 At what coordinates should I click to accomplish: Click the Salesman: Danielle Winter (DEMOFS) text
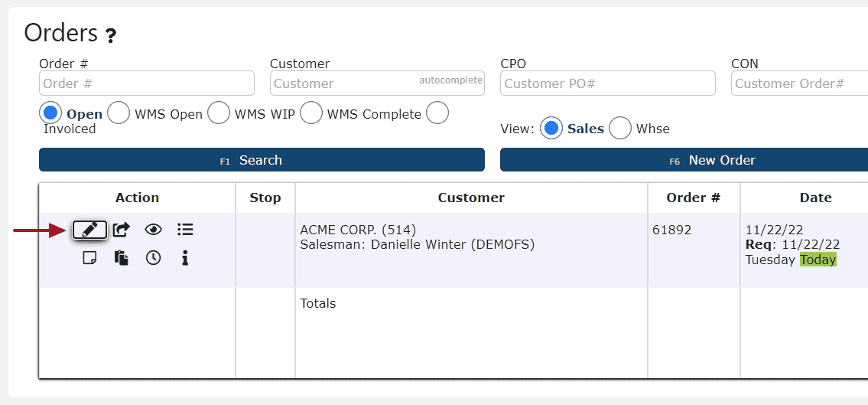coord(418,244)
